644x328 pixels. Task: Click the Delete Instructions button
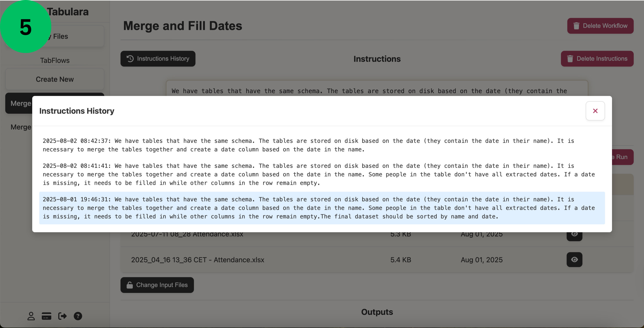[597, 59]
